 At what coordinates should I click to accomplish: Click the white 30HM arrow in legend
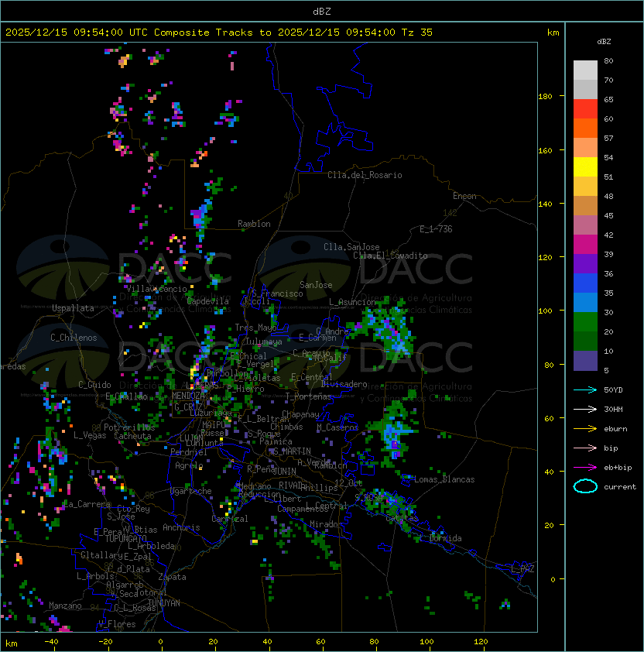585,409
